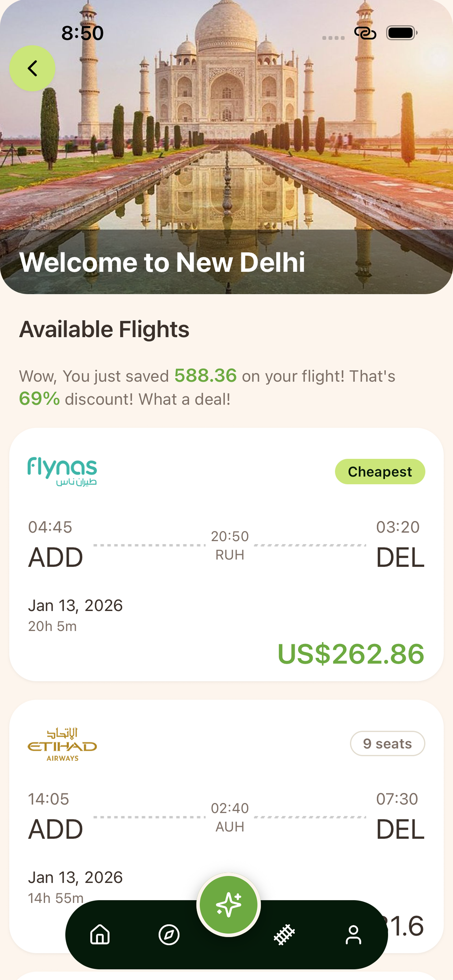The width and height of the screenshot is (453, 980).
Task: Tap the flynas airline logo
Action: point(62,471)
